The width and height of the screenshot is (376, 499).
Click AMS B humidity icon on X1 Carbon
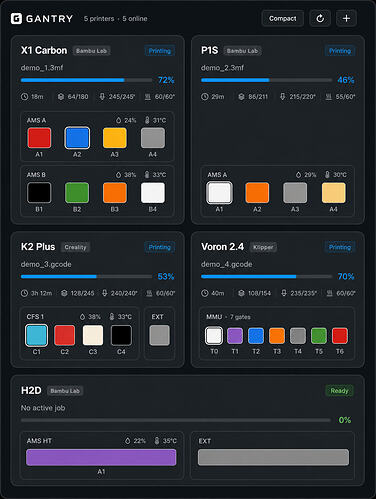[x=118, y=175]
